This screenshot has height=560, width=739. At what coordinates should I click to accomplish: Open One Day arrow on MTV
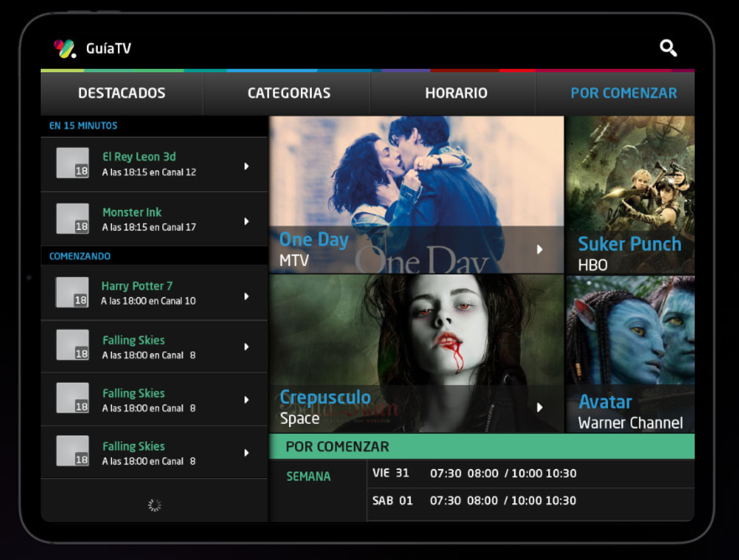(x=540, y=249)
